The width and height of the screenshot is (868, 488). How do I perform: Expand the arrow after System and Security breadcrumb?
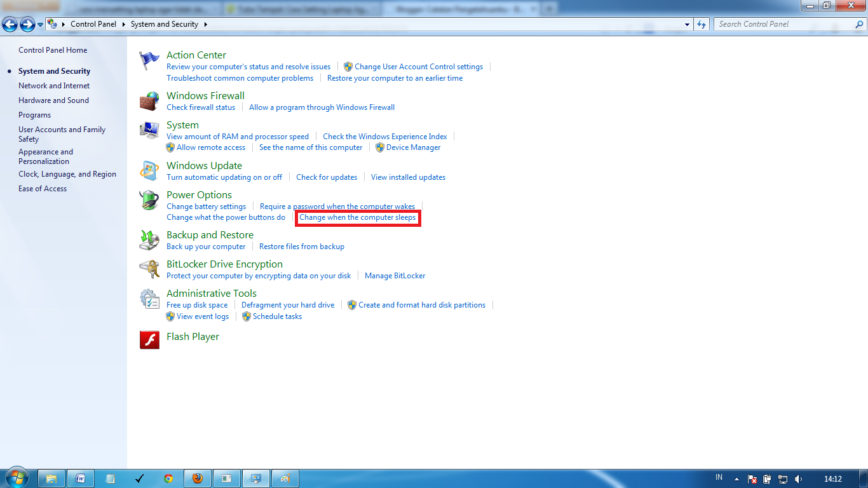pos(205,24)
